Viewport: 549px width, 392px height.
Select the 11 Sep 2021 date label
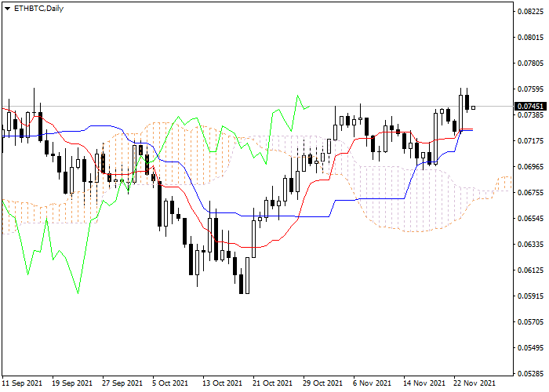point(24,383)
